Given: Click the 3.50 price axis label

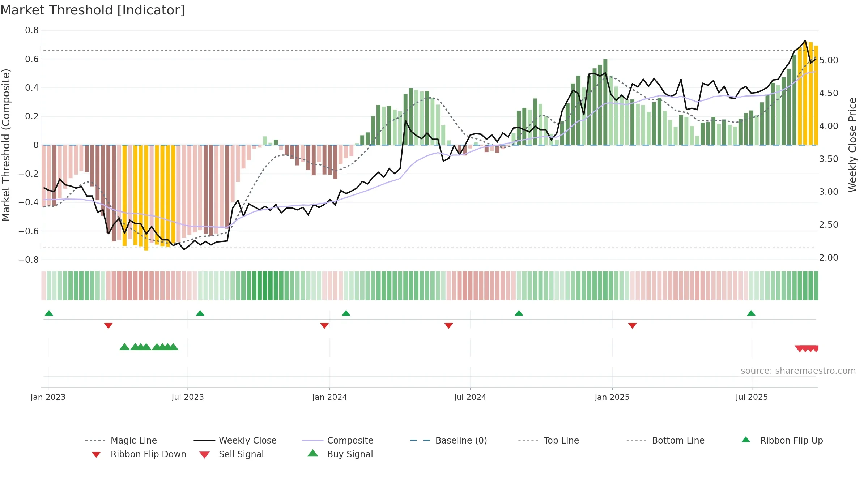Looking at the screenshot, I should [829, 159].
